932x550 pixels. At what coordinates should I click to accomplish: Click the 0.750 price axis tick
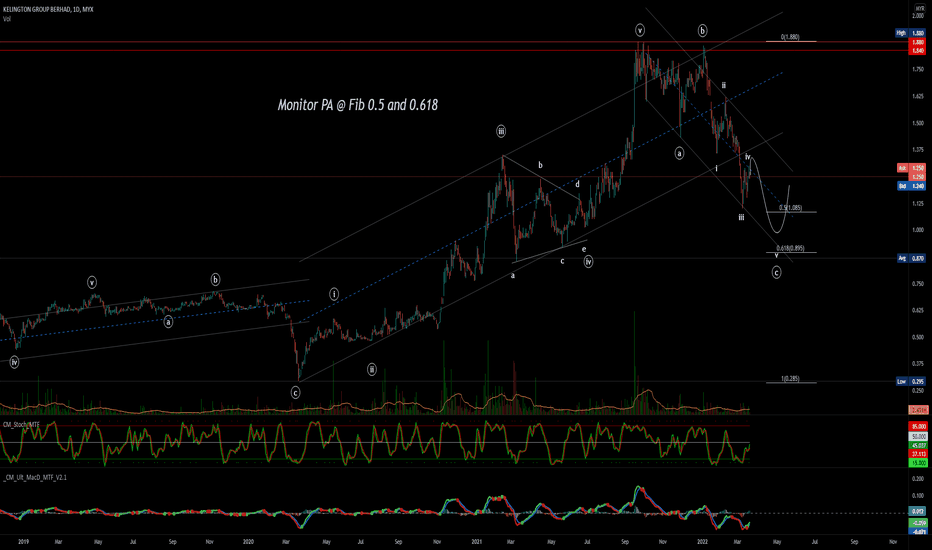click(x=918, y=284)
